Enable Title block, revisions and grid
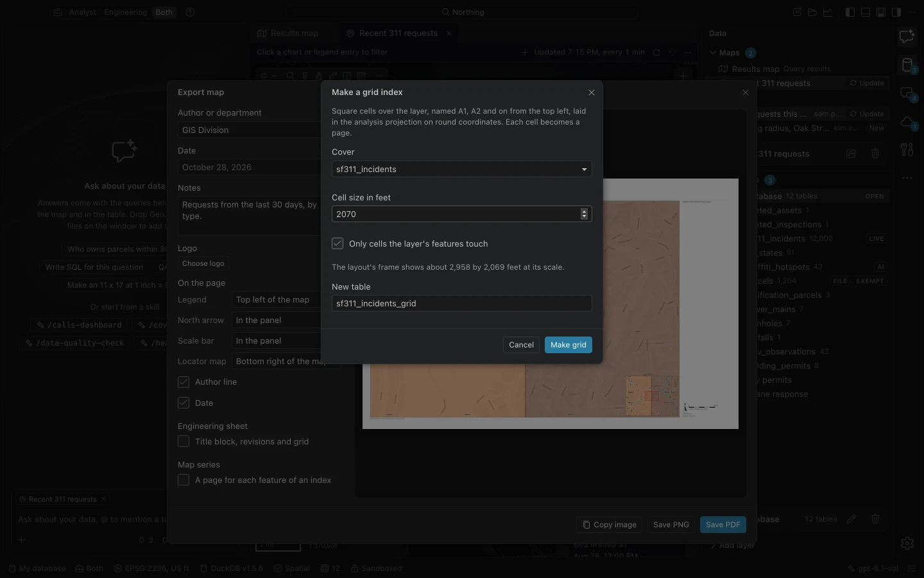Screen dimensions: 924x578 coord(184,442)
